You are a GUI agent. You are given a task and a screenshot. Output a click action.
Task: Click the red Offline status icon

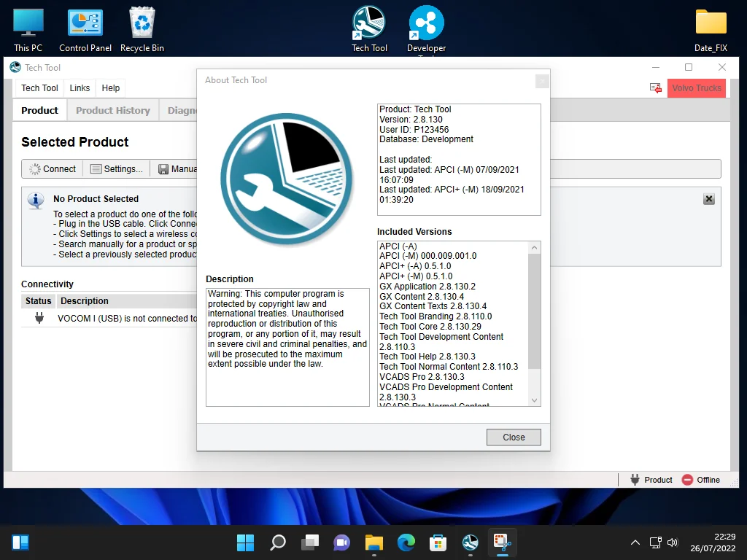pyautogui.click(x=687, y=480)
